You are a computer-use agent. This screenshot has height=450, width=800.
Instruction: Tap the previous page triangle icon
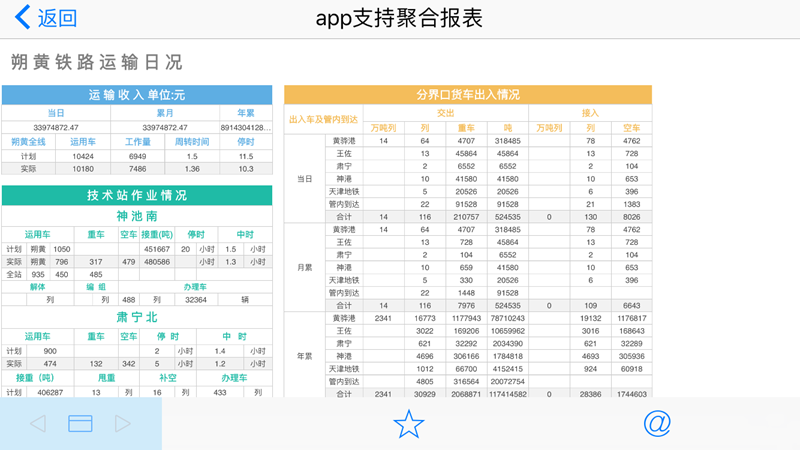(38, 423)
